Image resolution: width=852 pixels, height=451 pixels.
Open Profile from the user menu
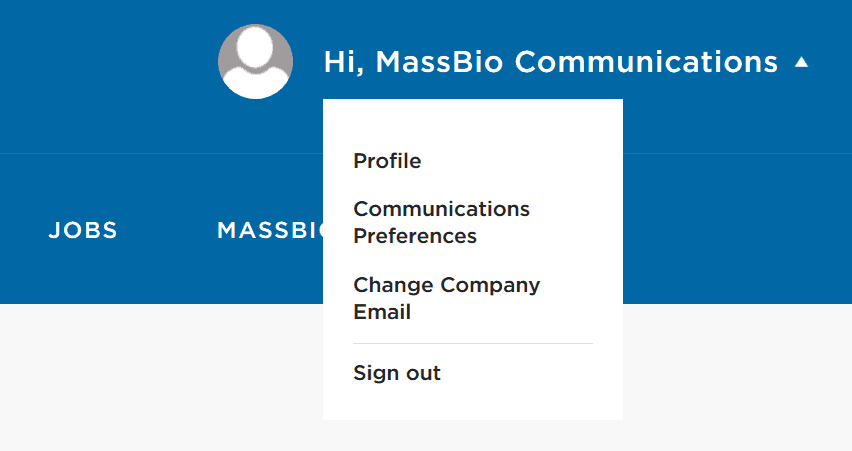[x=387, y=161]
